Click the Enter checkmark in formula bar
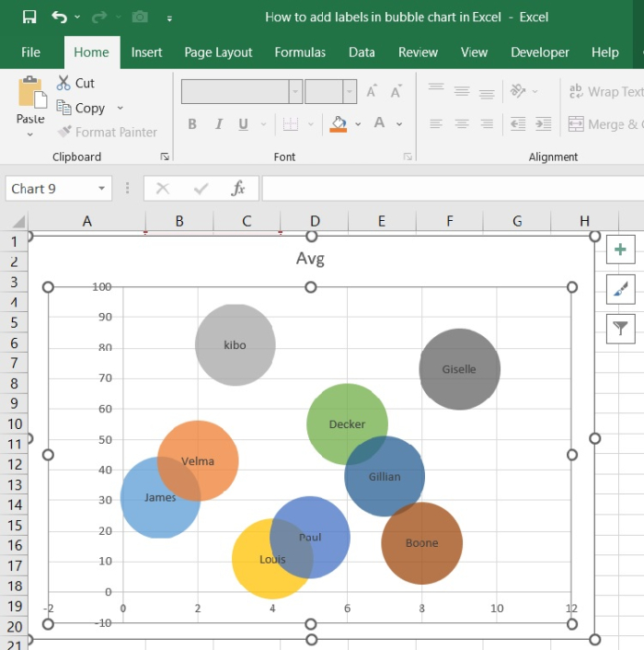This screenshot has height=650, width=644. tap(201, 189)
